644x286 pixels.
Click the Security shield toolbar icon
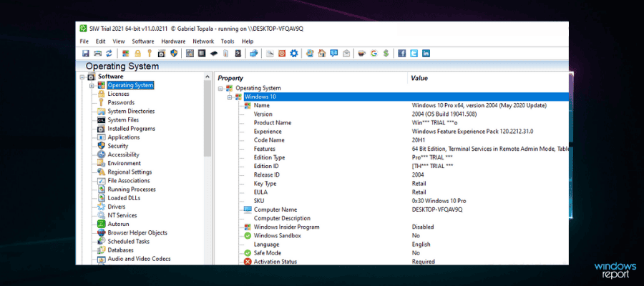tap(173, 54)
